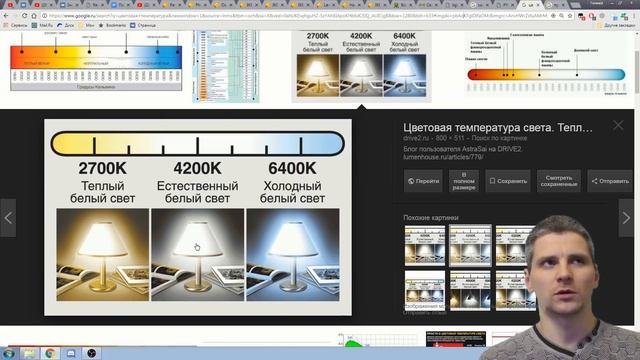Image resolution: width=640 pixels, height=360 pixels.
Task: Open the Kelvin gradient scale result thumbnail
Action: point(96,61)
